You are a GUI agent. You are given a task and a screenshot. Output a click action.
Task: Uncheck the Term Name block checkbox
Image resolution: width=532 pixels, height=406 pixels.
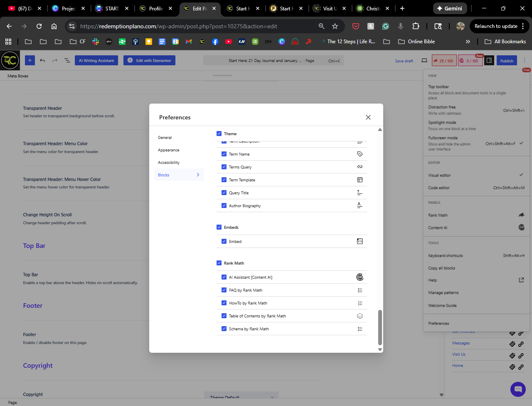[x=224, y=154]
